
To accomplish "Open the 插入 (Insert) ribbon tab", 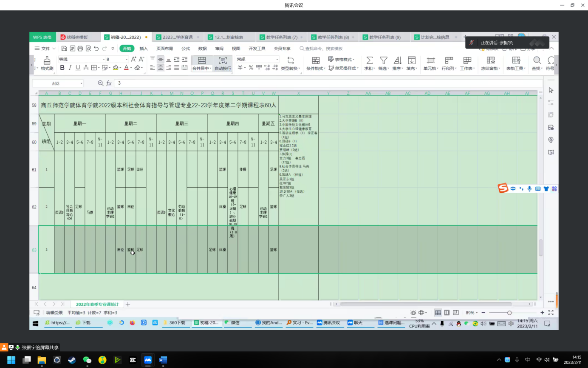I will [144, 48].
